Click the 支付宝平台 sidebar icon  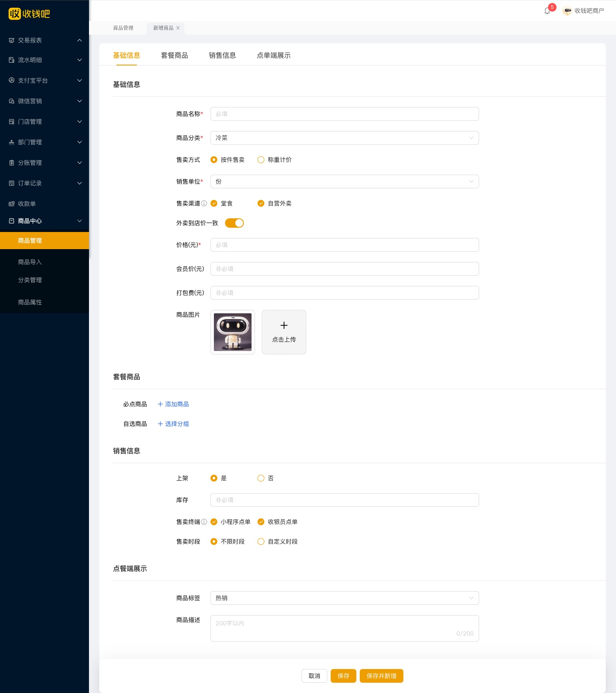(12, 80)
